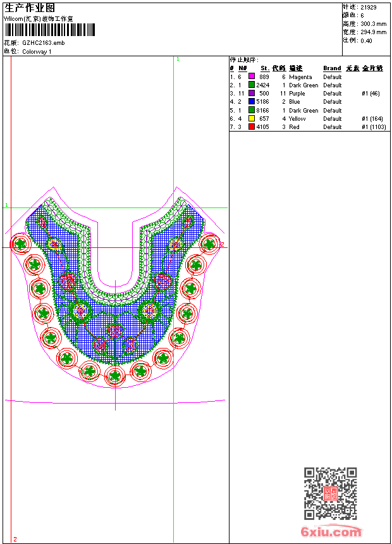Viewport: 392px width, 544px height.
Task: Click the St. column header
Action: point(264,68)
